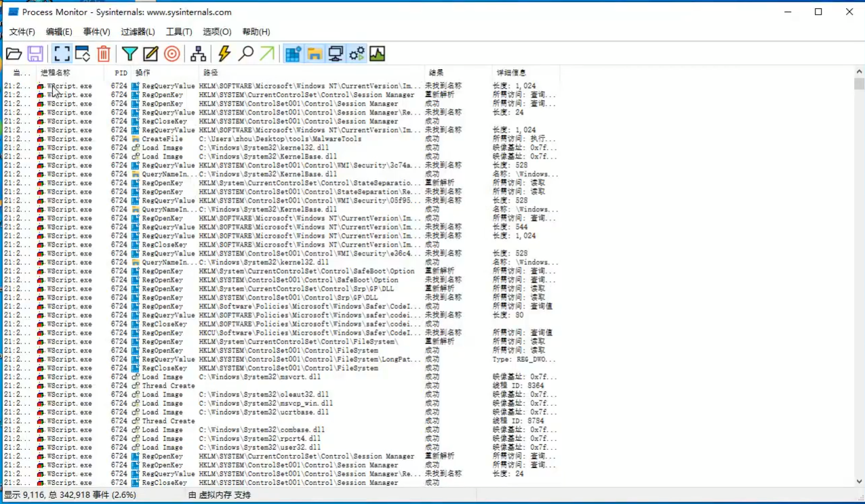Click the Save toolbar icon
Screen dimensions: 865x504
pyautogui.click(x=35, y=54)
